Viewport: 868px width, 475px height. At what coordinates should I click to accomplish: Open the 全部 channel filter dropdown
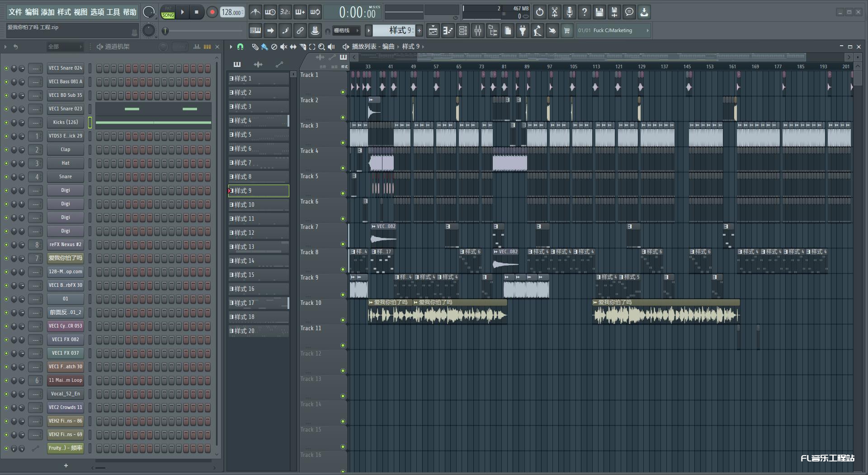tap(65, 47)
